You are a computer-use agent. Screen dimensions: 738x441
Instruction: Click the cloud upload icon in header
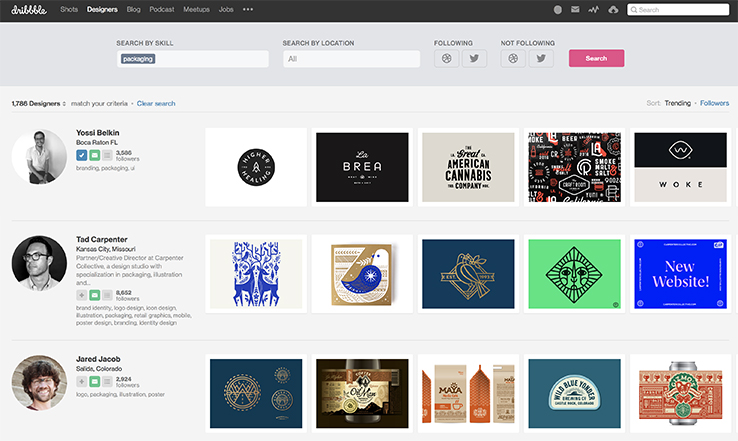[613, 9]
